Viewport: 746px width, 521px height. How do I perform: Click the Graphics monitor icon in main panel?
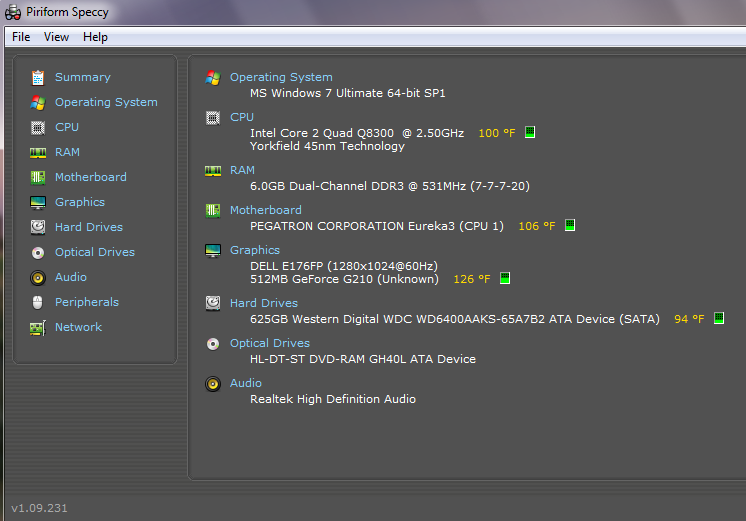click(x=213, y=250)
